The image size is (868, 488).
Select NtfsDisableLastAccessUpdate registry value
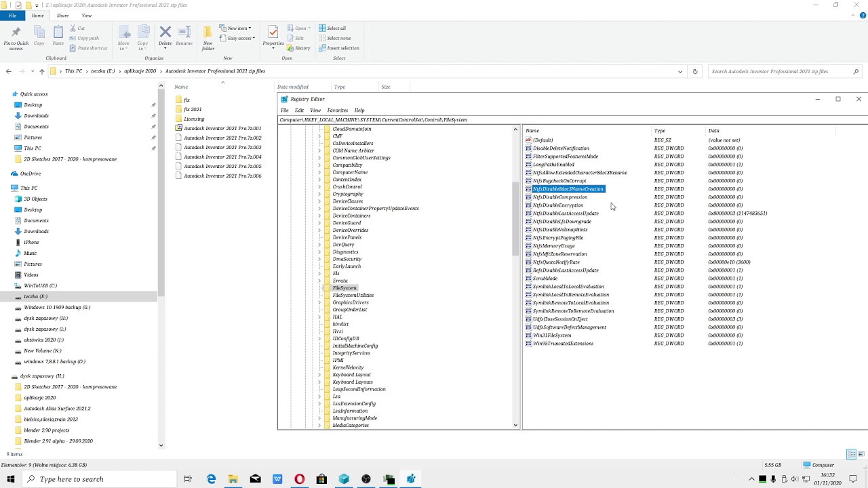tap(566, 213)
